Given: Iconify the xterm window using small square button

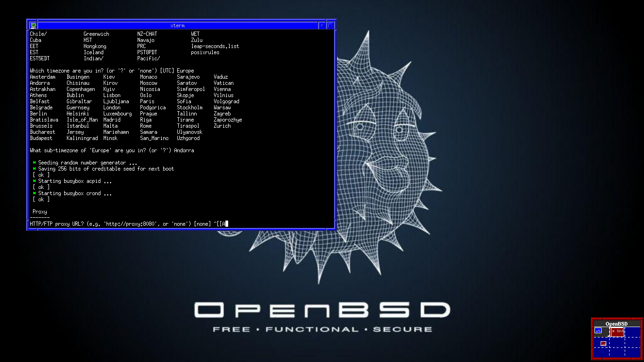Looking at the screenshot, I should (x=322, y=25).
